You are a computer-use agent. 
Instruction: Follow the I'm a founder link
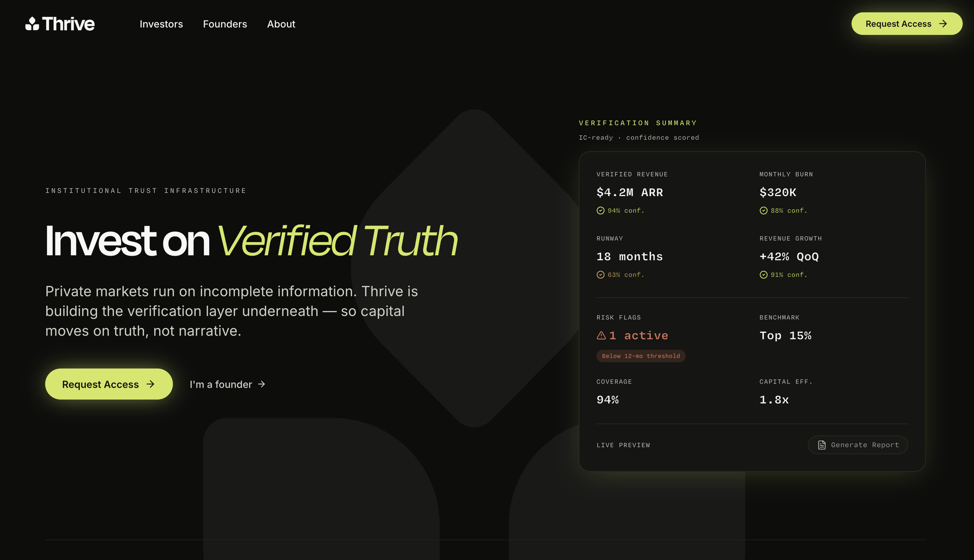point(227,384)
